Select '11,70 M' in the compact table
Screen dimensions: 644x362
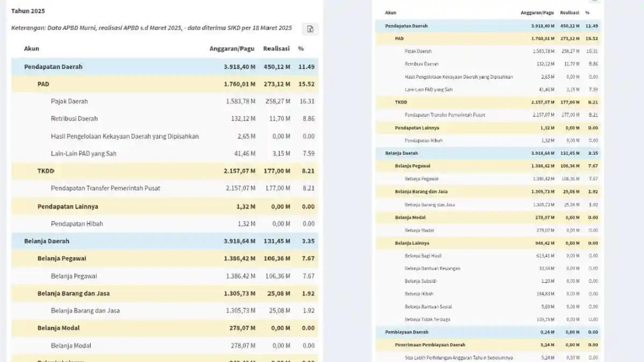571,64
